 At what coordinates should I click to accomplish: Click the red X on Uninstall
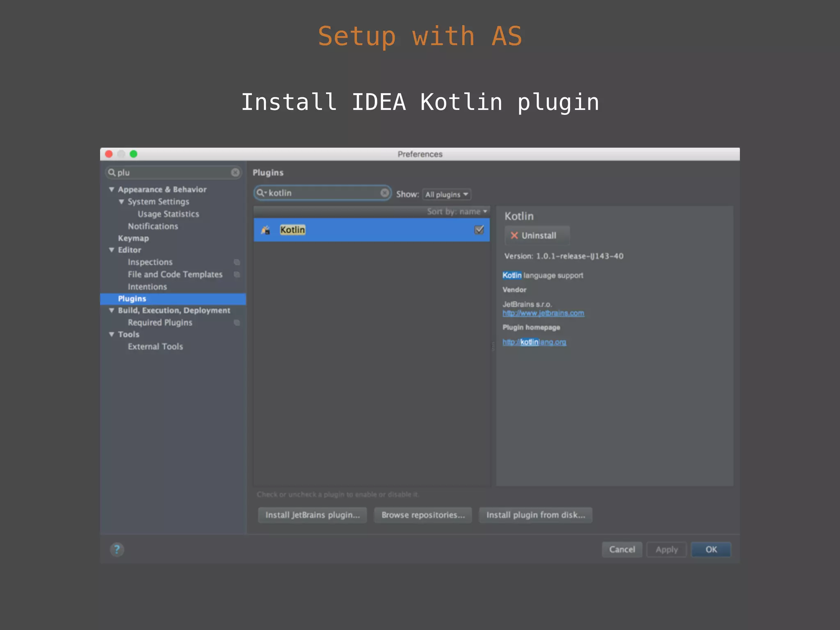[514, 235]
